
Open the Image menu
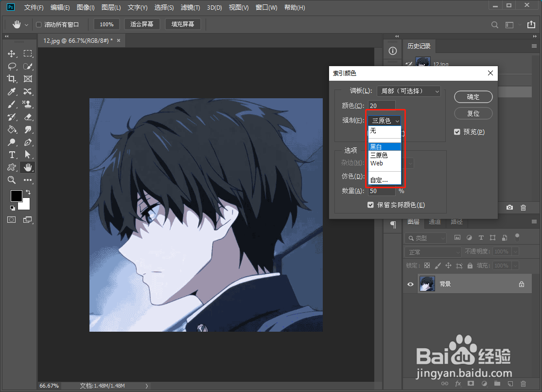pos(86,8)
